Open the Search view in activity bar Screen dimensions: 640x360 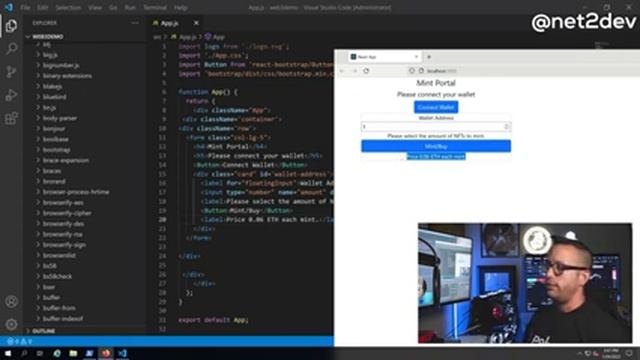tap(11, 49)
